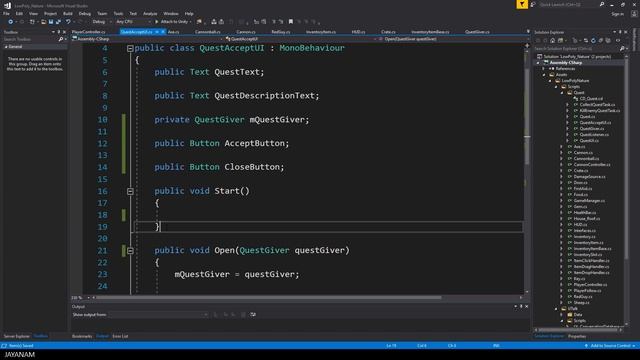The width and height of the screenshot is (640, 360).
Task: Click the Undo toolbar icon
Action: 68,22
